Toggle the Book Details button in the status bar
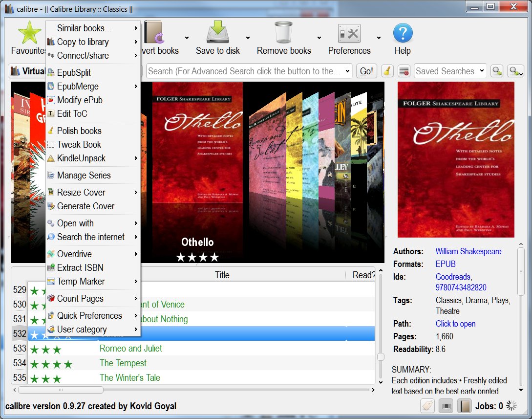The height and width of the screenshot is (419, 532). 465,406
